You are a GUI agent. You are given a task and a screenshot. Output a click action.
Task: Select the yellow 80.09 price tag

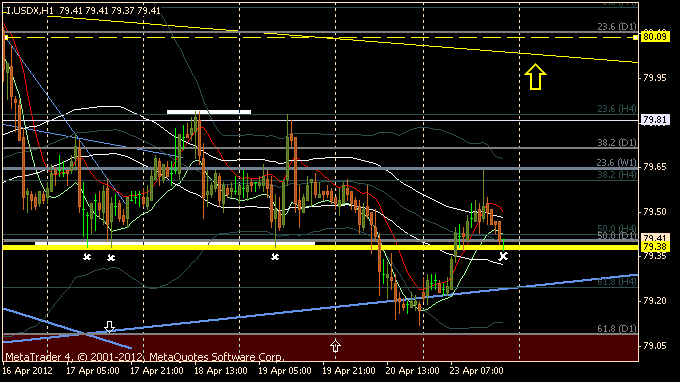point(654,36)
